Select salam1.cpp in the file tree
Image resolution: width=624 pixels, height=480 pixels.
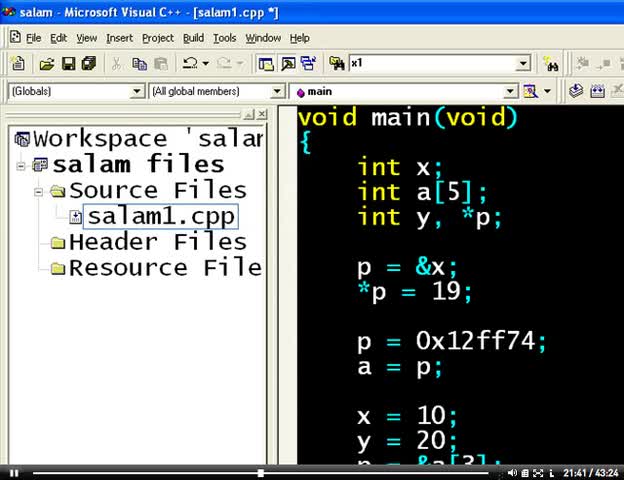(x=160, y=217)
